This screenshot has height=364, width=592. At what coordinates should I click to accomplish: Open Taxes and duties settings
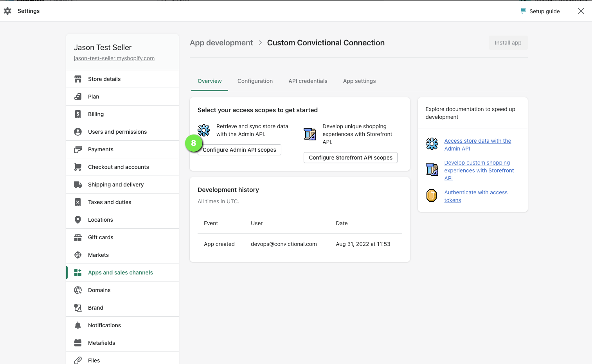[122, 202]
